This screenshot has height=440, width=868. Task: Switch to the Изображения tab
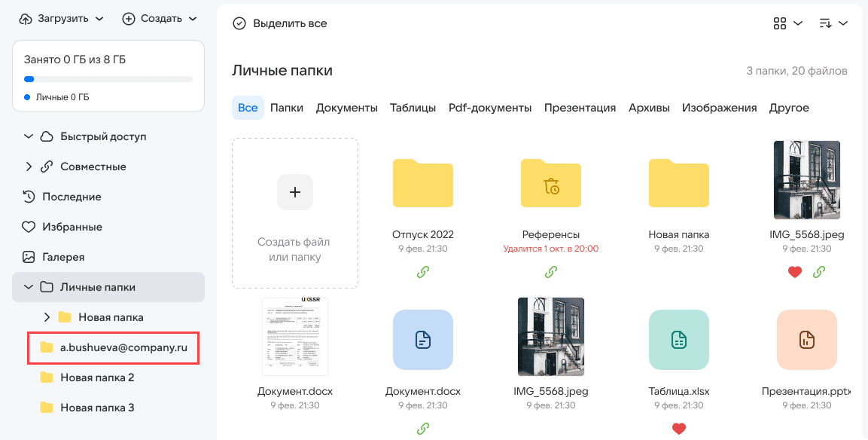(x=719, y=108)
